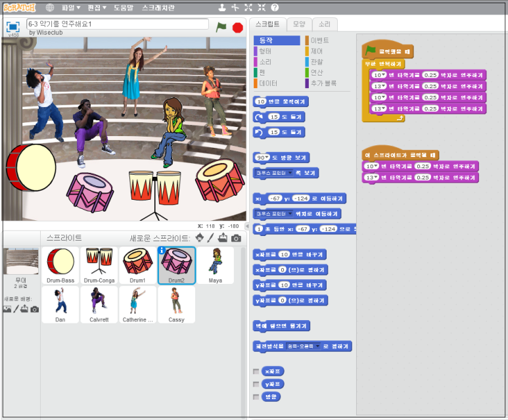Stop the project with the red stop button

[237, 28]
